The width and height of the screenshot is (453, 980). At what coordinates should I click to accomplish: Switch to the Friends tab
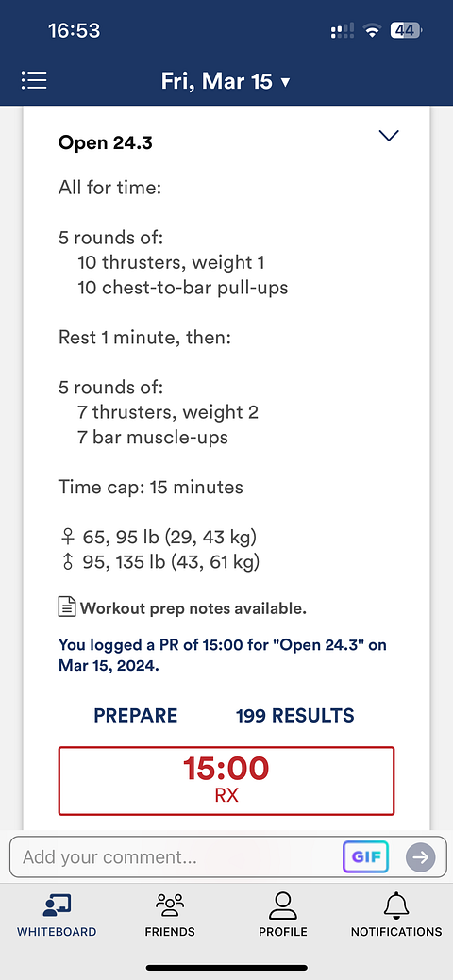[170, 914]
